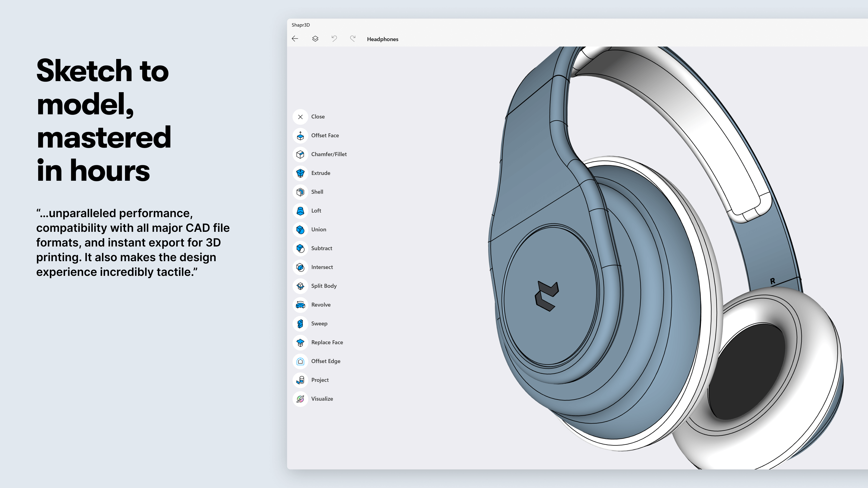Click the redo arrow icon
Image resolution: width=868 pixels, height=488 pixels.
(x=352, y=39)
